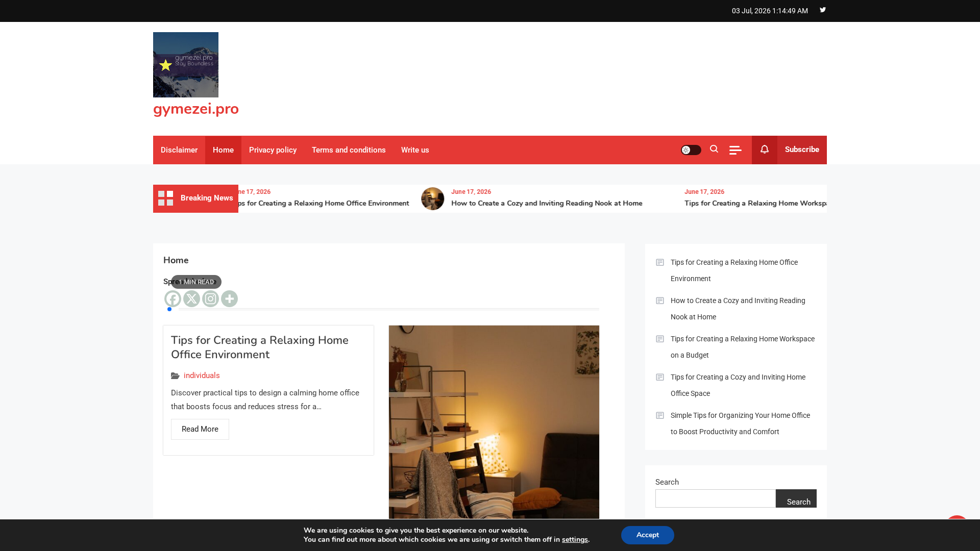Click the notification bell icon

765,149
